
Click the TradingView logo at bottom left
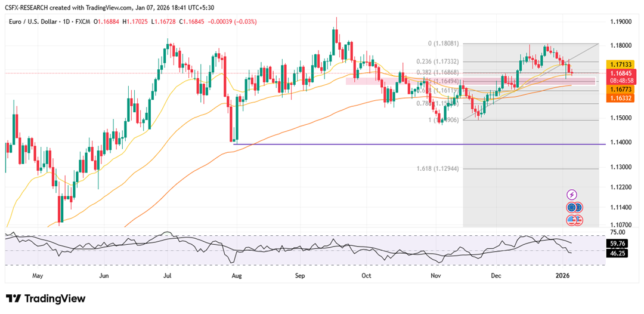coord(46,298)
